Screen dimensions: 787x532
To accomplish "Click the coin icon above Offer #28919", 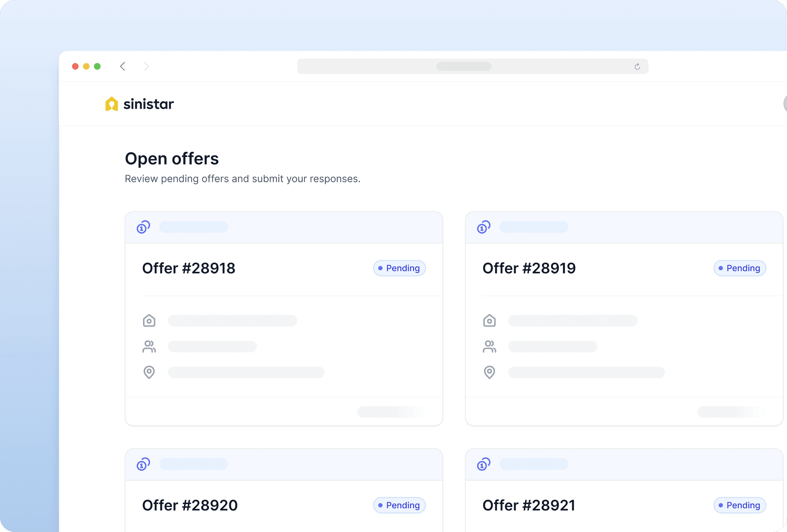I will pyautogui.click(x=484, y=227).
